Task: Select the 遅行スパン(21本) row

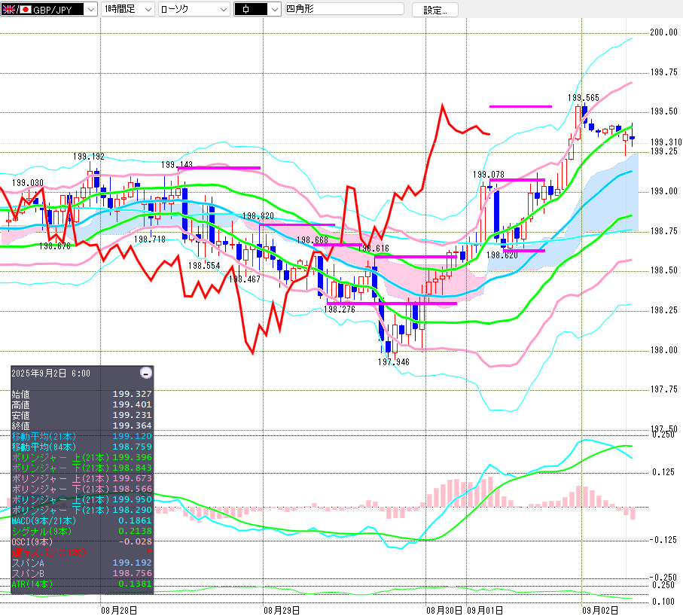Action: coord(81,553)
